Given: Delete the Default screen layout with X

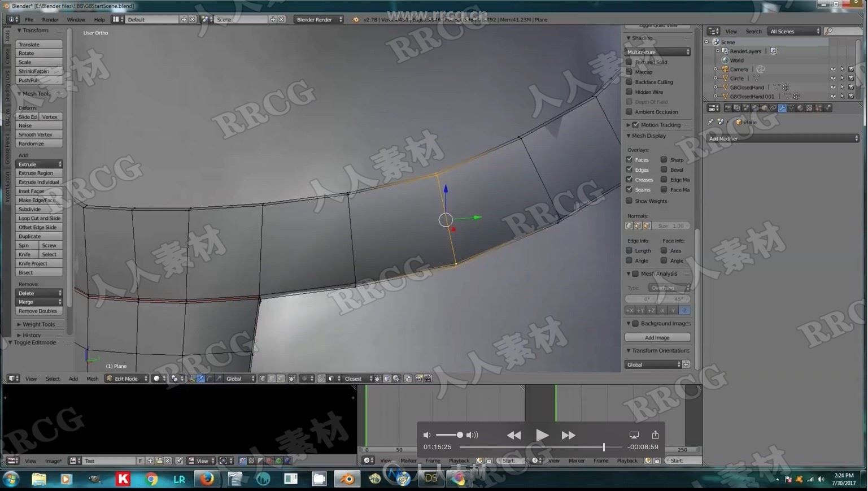Looking at the screenshot, I should click(x=193, y=19).
